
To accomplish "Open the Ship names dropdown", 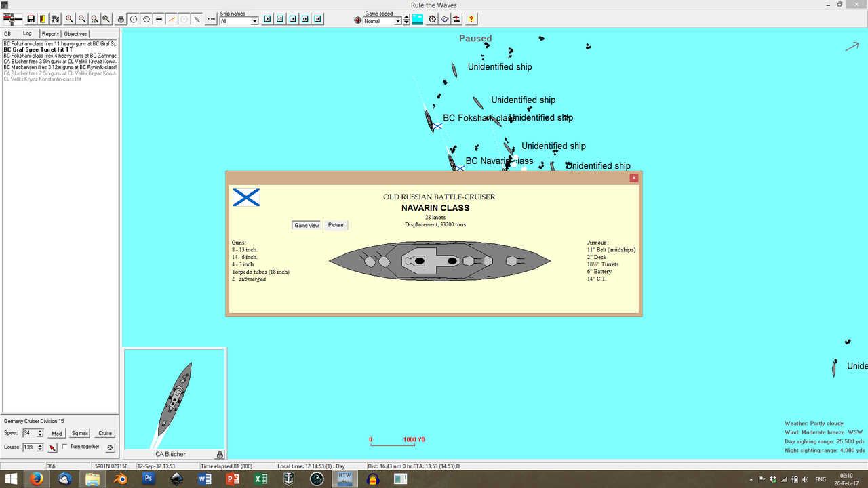I will (254, 21).
